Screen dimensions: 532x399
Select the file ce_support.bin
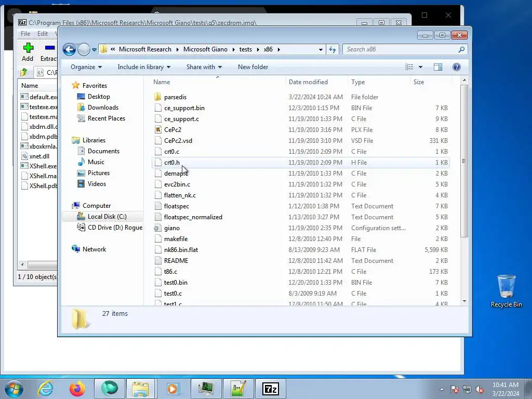point(184,108)
